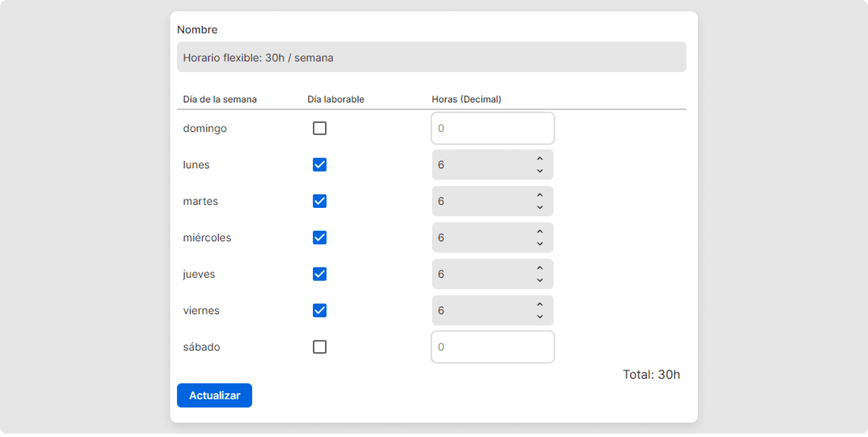Raise jueves hours with the up chevron

pyautogui.click(x=540, y=268)
